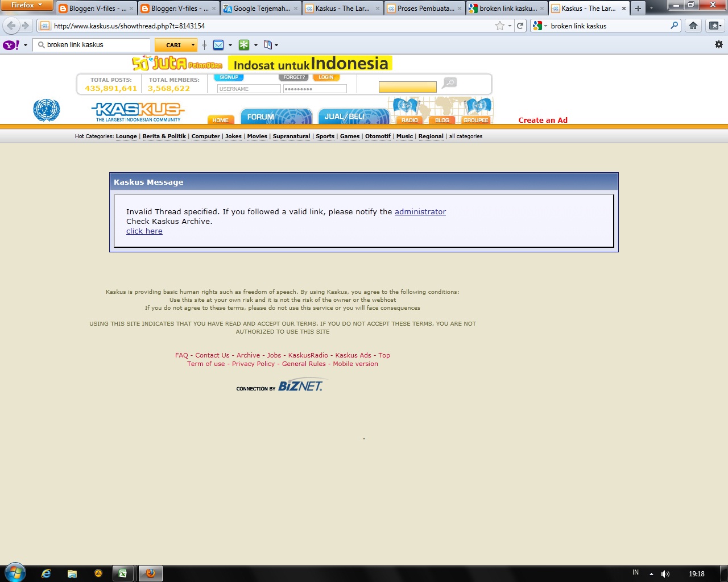The width and height of the screenshot is (728, 582).
Task: Open the Yahoo toolbar logo
Action: point(11,45)
